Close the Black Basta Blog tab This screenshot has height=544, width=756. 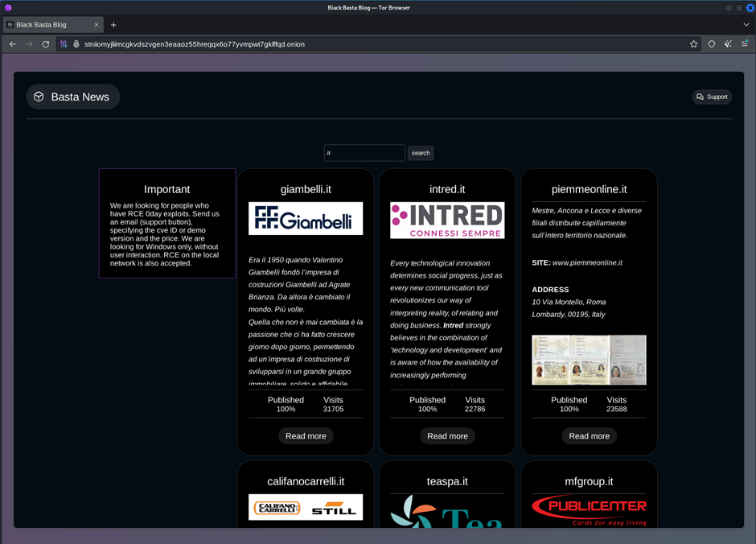point(97,25)
